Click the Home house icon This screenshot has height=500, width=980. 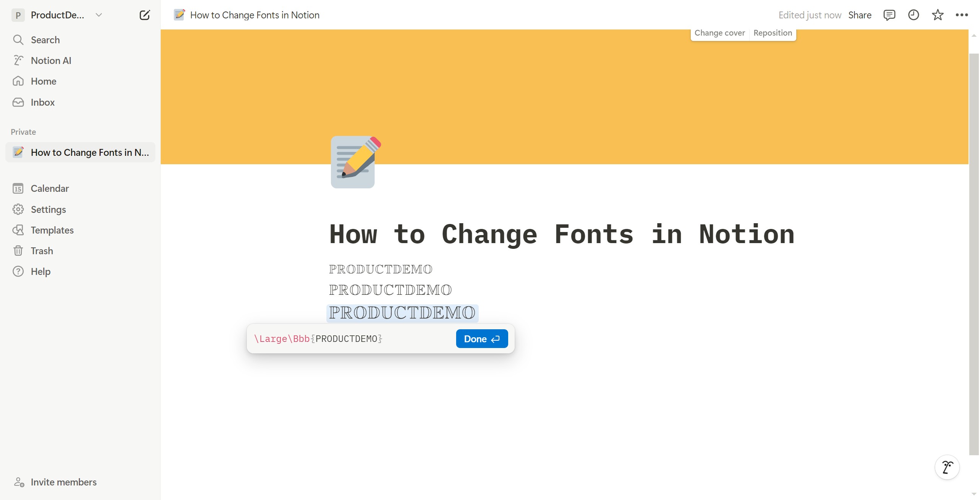(18, 81)
